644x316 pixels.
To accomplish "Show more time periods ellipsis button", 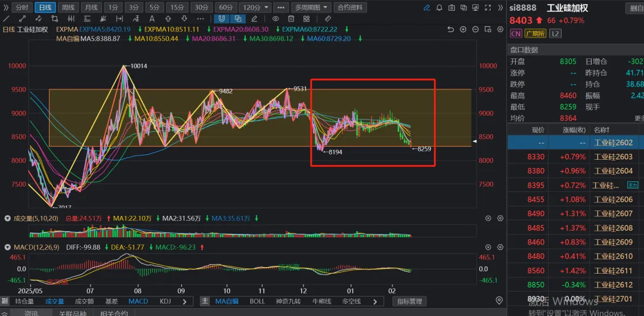I will pyautogui.click(x=280, y=7).
